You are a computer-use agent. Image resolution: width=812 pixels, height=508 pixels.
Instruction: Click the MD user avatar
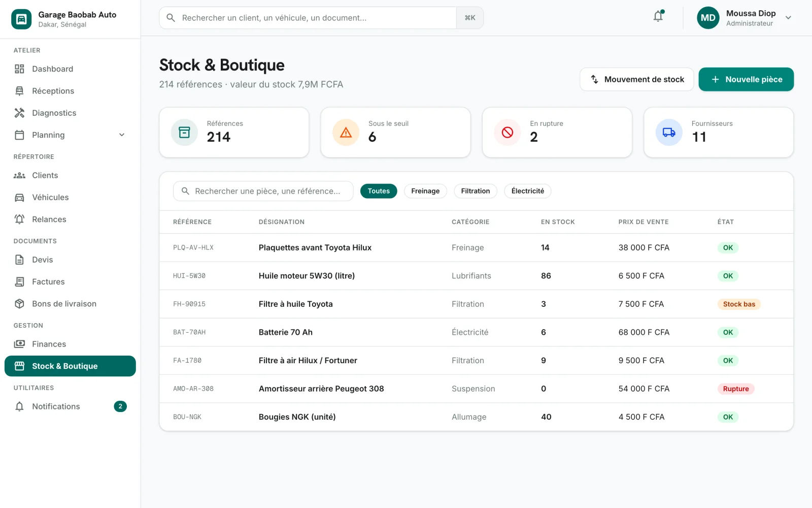708,18
